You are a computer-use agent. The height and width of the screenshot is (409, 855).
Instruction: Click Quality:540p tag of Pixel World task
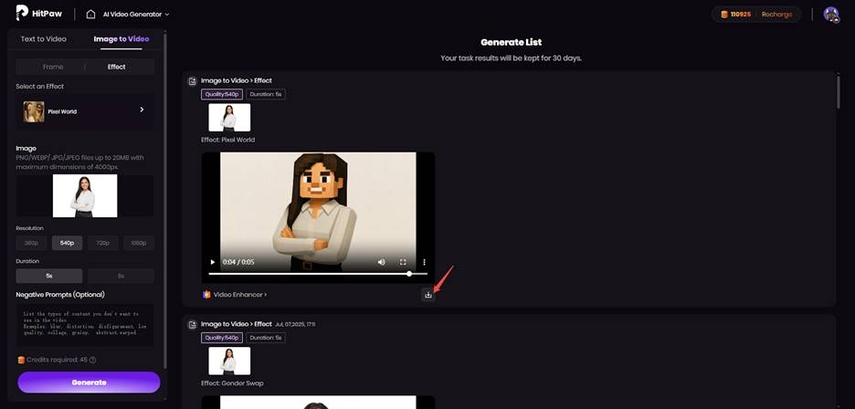[222, 94]
